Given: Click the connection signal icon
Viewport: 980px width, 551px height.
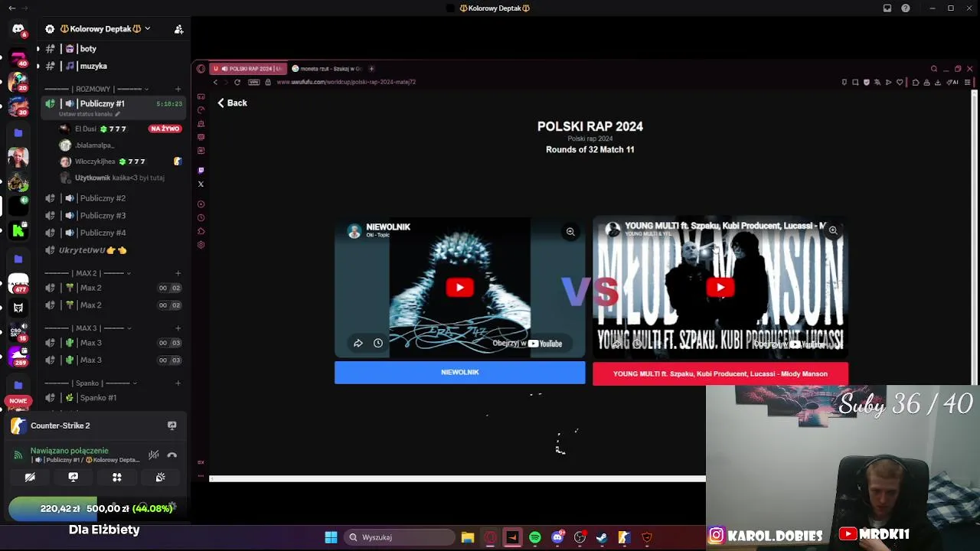Looking at the screenshot, I should coord(18,455).
